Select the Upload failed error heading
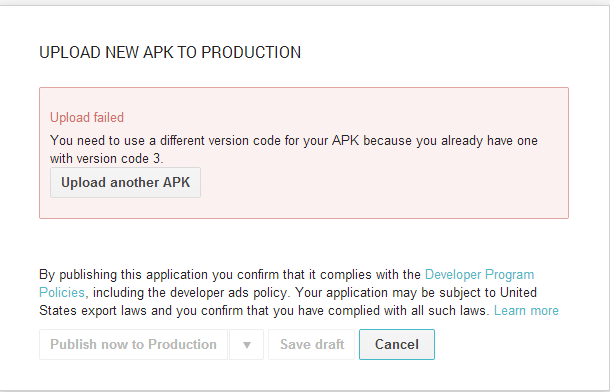 pos(87,117)
